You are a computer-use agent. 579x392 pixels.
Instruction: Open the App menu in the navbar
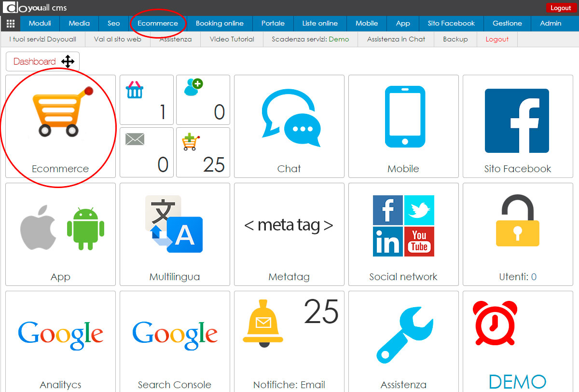point(403,23)
